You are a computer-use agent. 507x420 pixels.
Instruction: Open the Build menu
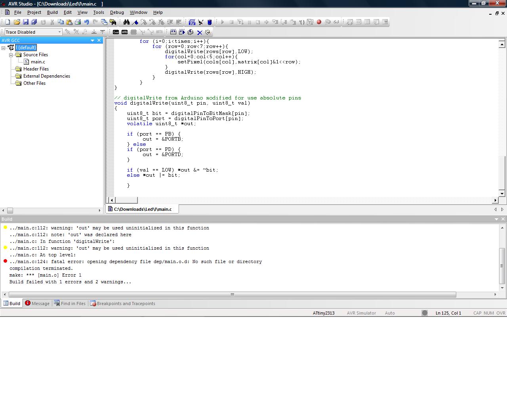[52, 12]
